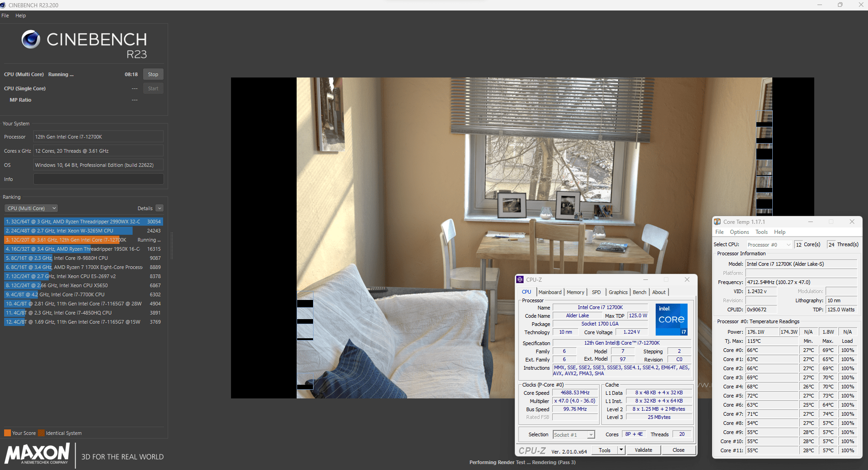Select the highlighted i7-12700K ranking row
Image resolution: width=868 pixels, height=470 pixels.
[x=83, y=240]
